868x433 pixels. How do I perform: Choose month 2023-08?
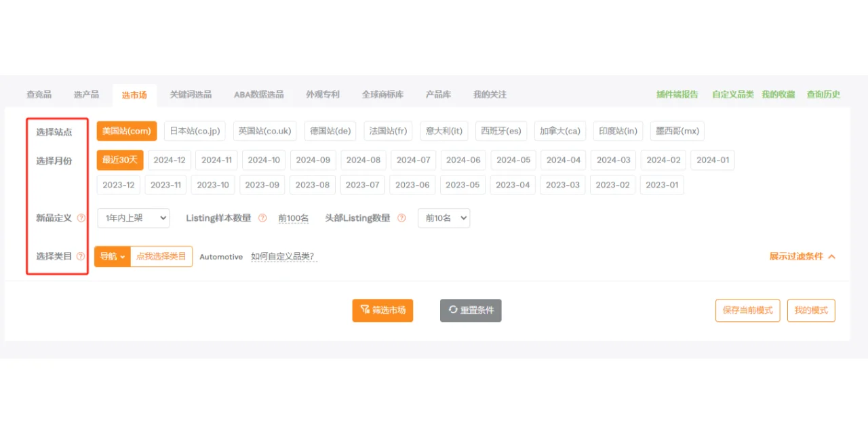coord(313,185)
